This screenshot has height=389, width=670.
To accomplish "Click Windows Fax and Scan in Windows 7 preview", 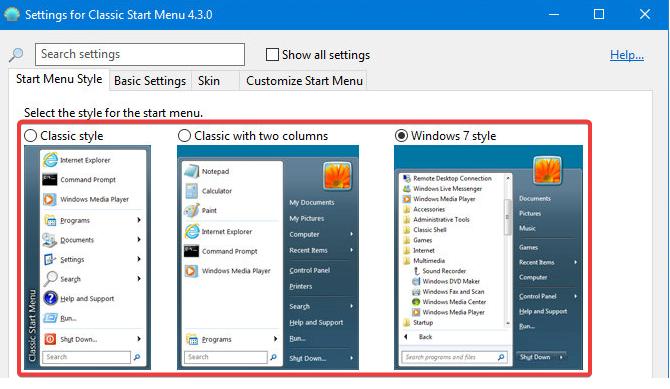I will point(453,291).
